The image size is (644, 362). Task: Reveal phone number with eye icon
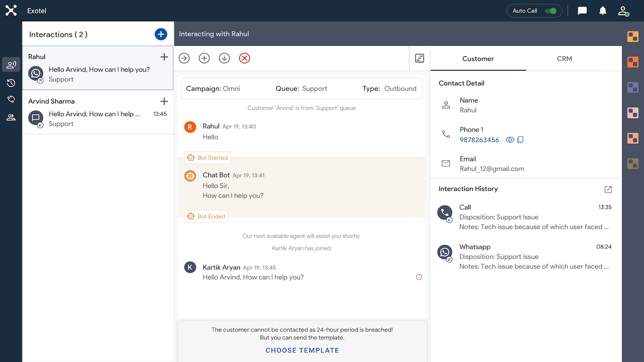510,140
